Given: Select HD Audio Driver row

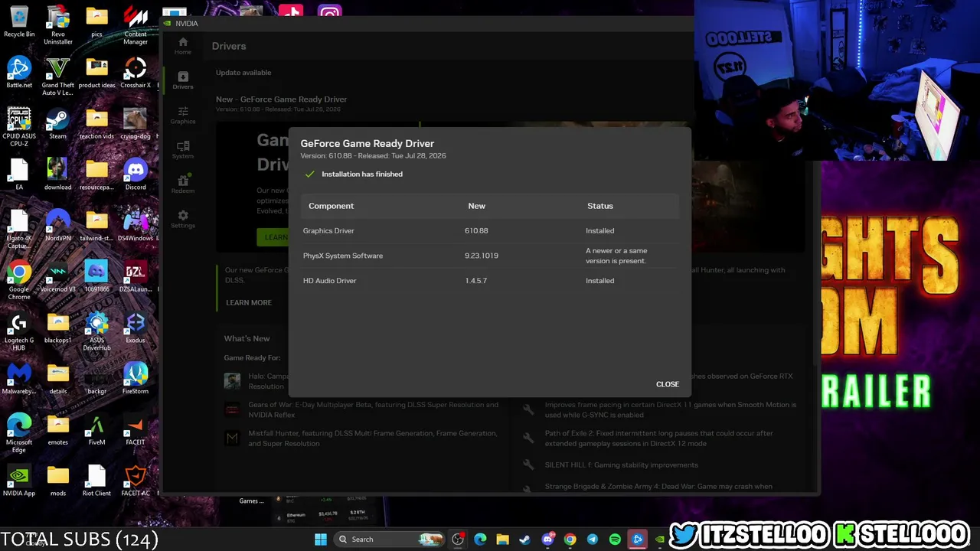Looking at the screenshot, I should click(x=490, y=281).
